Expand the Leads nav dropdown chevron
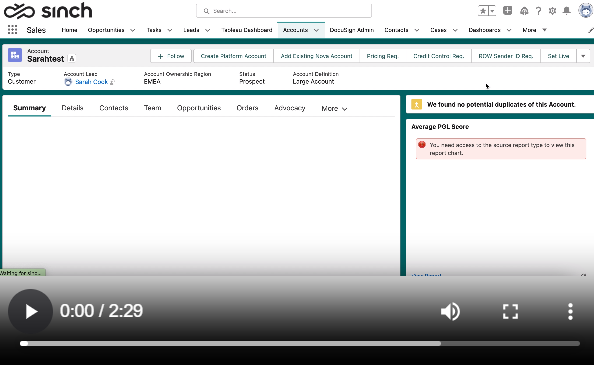This screenshot has width=594, height=365. (208, 30)
